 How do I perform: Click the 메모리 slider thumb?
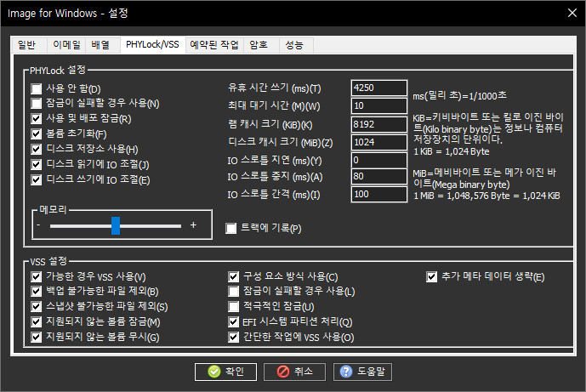coord(116,225)
